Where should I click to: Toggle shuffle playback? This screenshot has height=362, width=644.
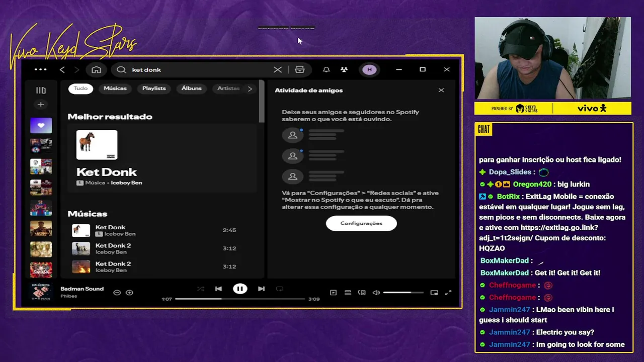tap(201, 289)
